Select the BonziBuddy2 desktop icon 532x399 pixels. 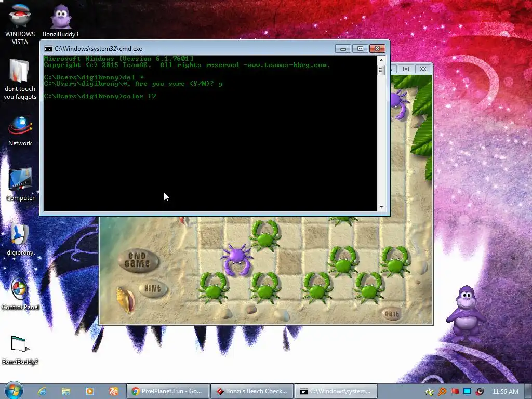pyautogui.click(x=20, y=350)
